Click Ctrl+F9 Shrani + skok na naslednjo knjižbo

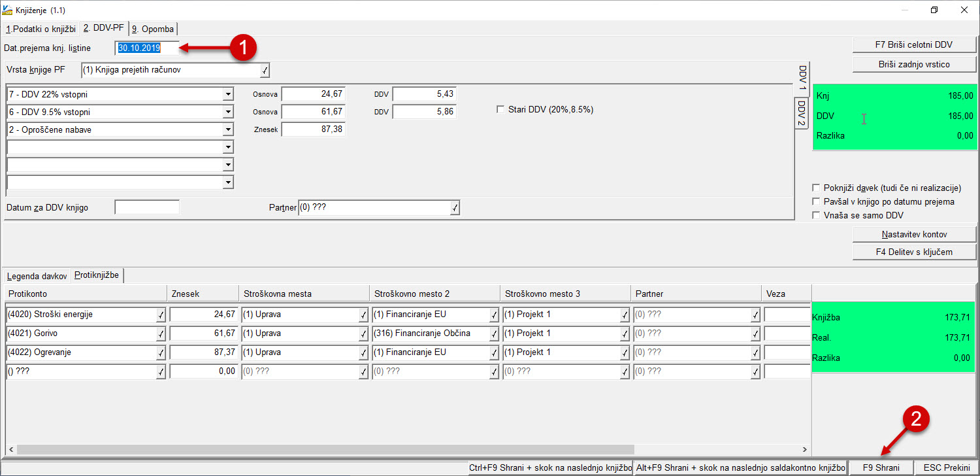click(551, 468)
